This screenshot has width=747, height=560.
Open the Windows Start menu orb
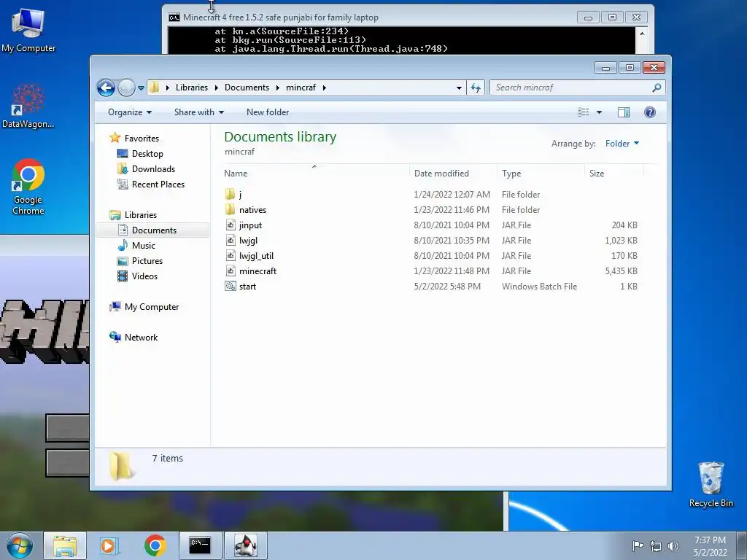pos(19,545)
